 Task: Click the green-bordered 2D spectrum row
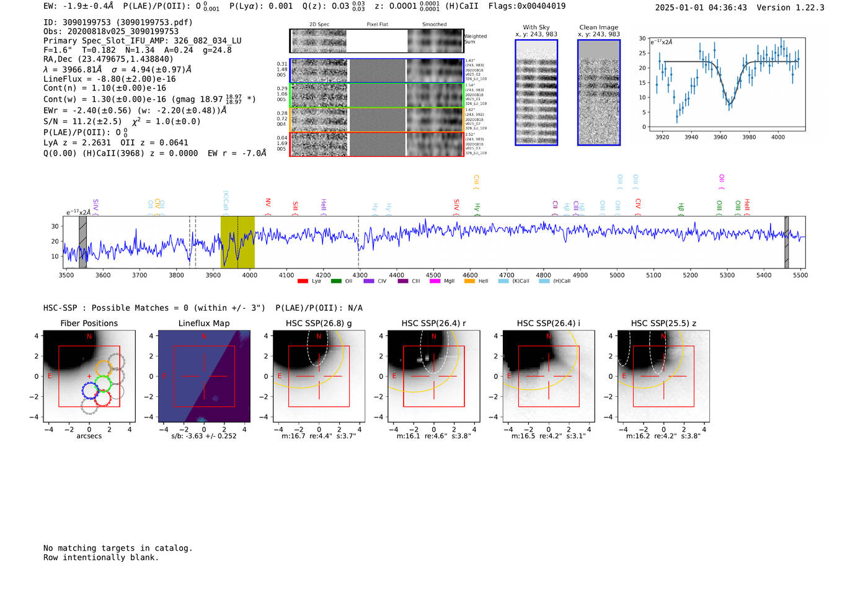377,96
